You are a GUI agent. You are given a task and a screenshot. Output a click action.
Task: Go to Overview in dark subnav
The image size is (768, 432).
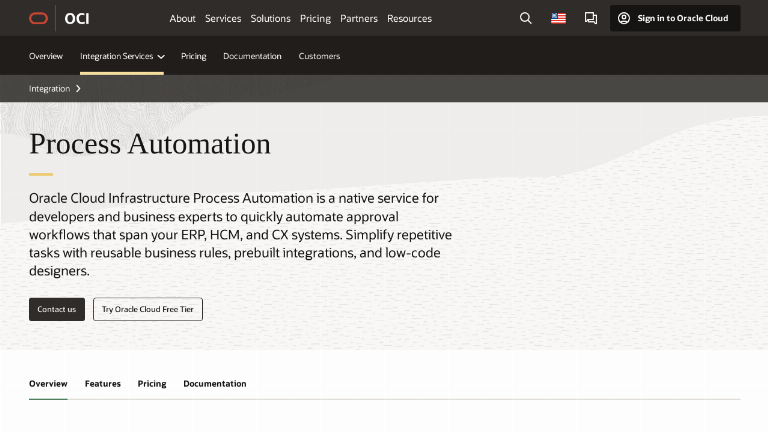tap(46, 56)
